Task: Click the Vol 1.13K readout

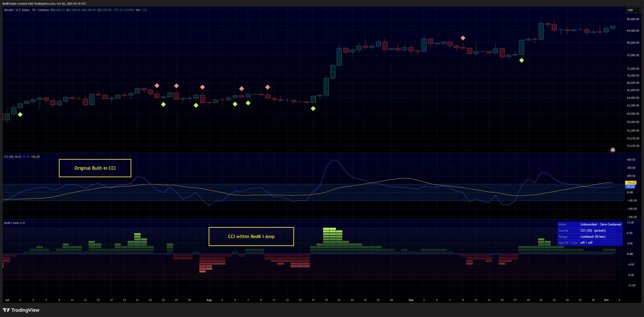Action: click(x=141, y=10)
